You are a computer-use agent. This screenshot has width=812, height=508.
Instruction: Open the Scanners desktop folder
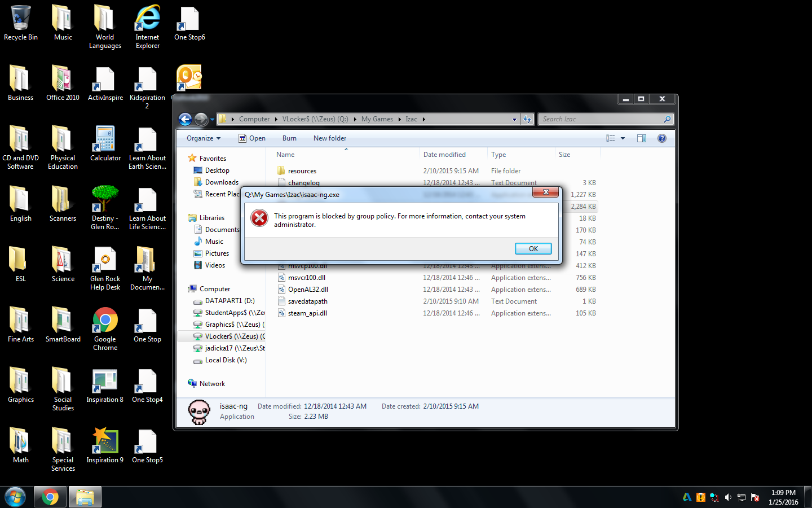[63, 204]
